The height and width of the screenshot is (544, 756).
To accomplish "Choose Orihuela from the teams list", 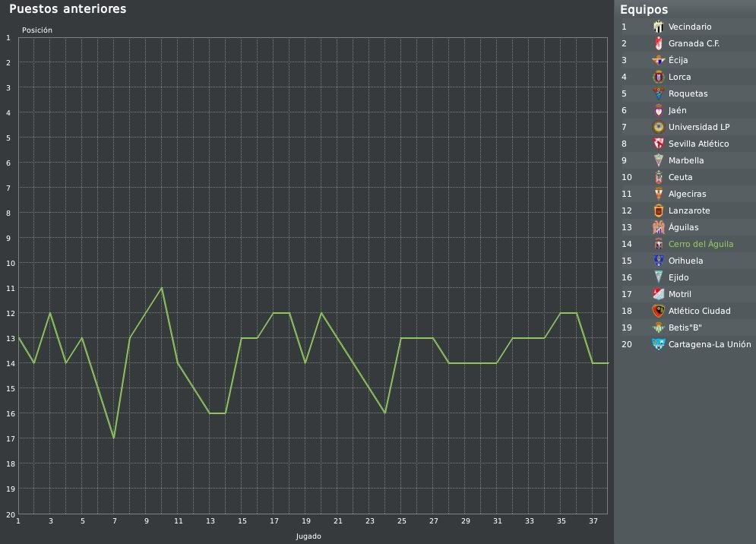I will 685,261.
